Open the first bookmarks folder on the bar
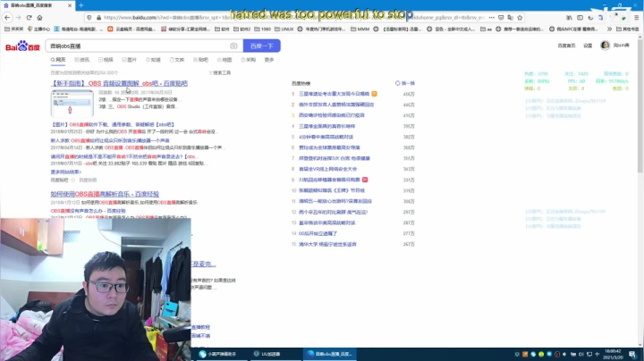 [13, 29]
